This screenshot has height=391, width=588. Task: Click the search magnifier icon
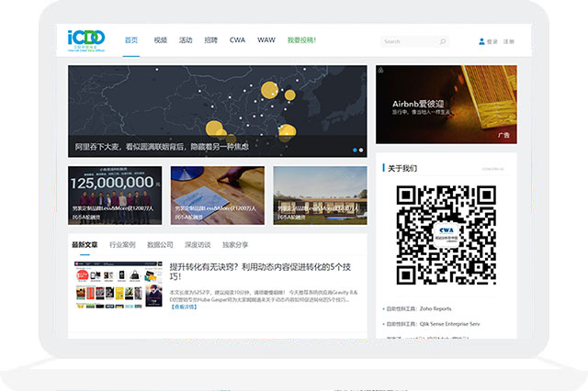point(443,41)
